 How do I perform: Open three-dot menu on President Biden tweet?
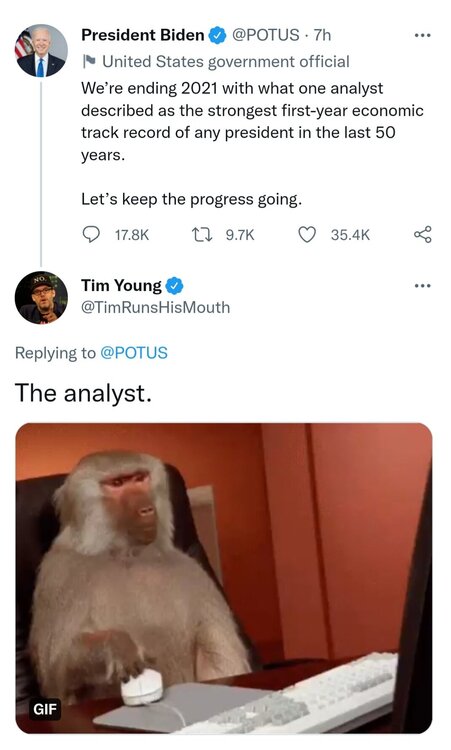point(422,35)
